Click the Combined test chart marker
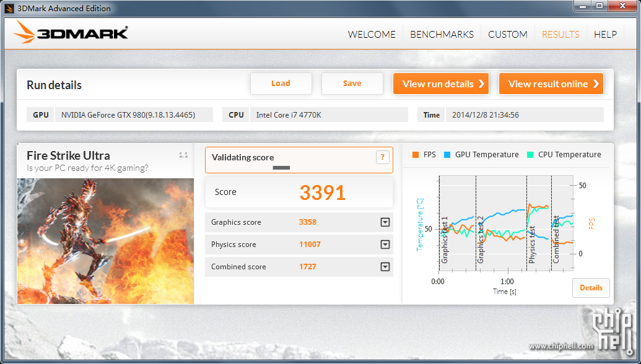Viewport: 641px width, 364px height. (x=556, y=240)
